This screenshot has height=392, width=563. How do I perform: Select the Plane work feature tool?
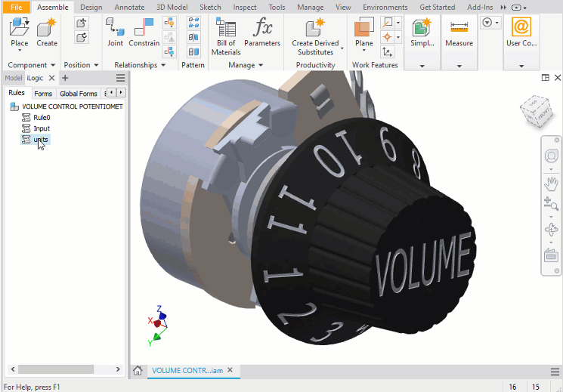pyautogui.click(x=363, y=29)
